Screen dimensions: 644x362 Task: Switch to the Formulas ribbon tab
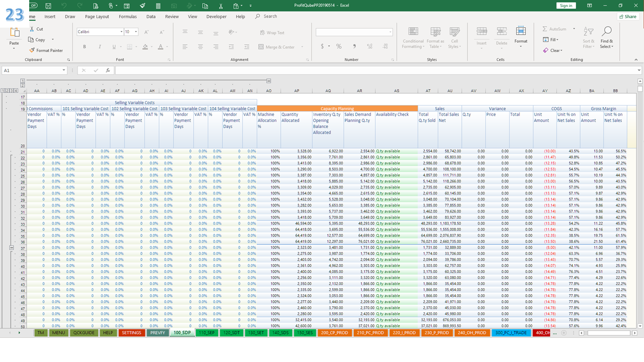[x=127, y=16]
